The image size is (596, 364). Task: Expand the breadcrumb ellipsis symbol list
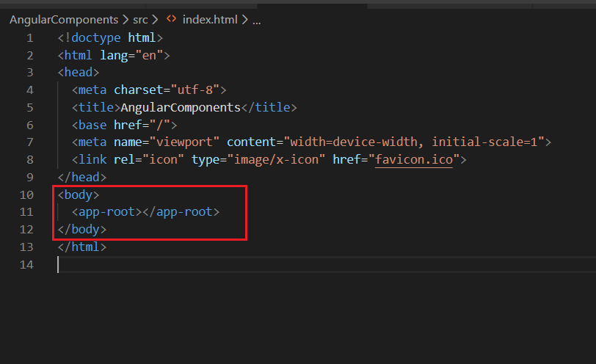(257, 21)
